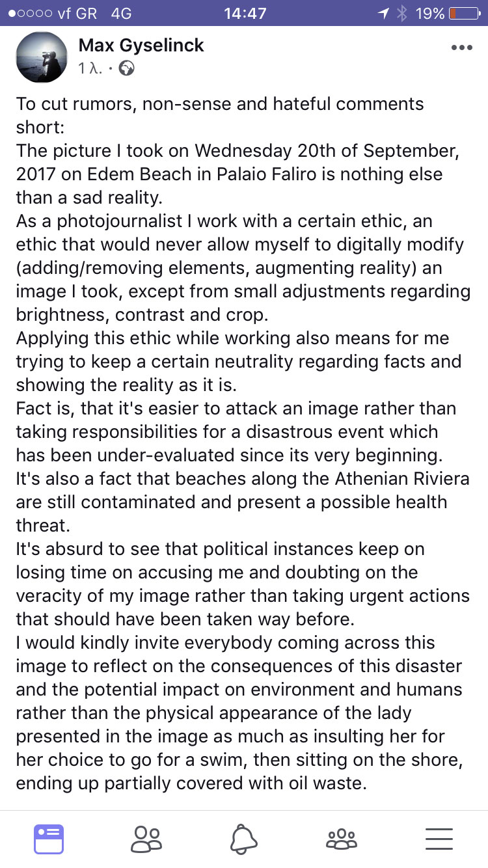Tap the "1 λ." post timestamp
This screenshot has width=488, height=868.
[90, 68]
